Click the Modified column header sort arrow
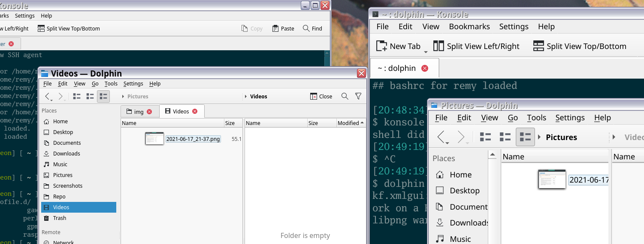644x244 pixels. point(362,123)
